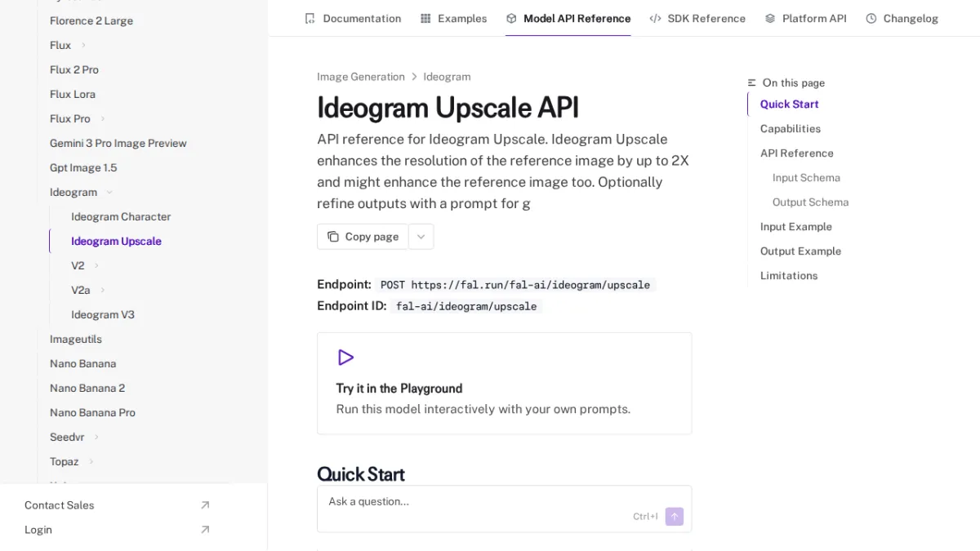Click the Documentation book icon
This screenshot has height=551, width=980.
(x=310, y=18)
